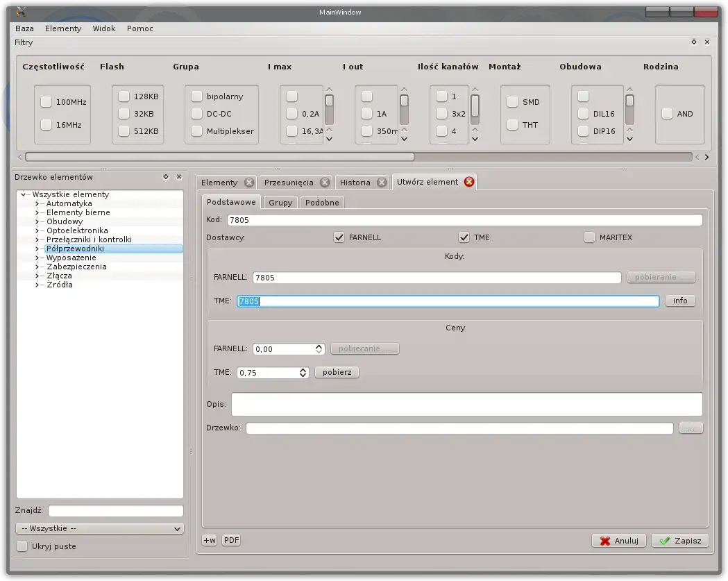Image resolution: width=728 pixels, height=581 pixels.
Task: Close the Przesunięcia tab
Action: pyautogui.click(x=325, y=183)
